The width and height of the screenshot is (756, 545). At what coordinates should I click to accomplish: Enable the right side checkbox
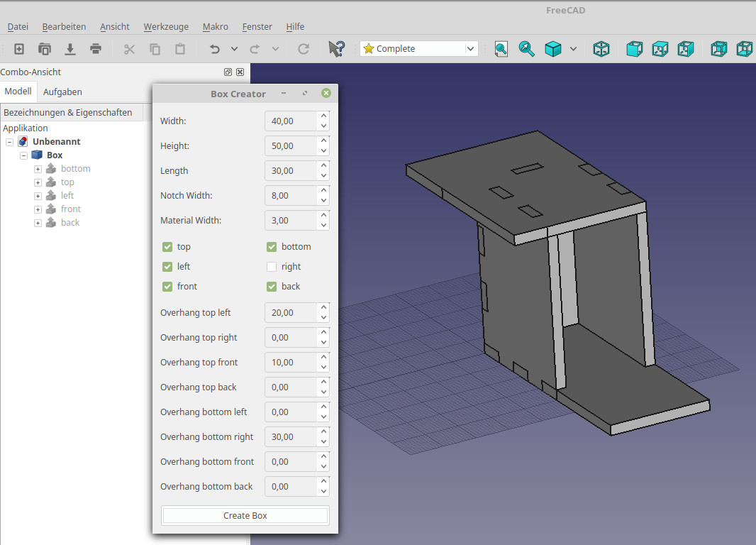[272, 267]
